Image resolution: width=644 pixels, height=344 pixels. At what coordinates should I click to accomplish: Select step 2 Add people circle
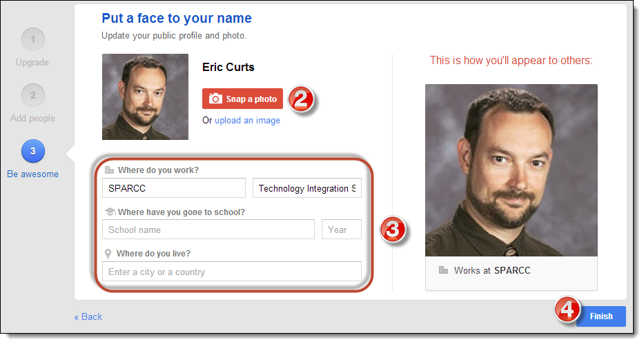click(33, 96)
